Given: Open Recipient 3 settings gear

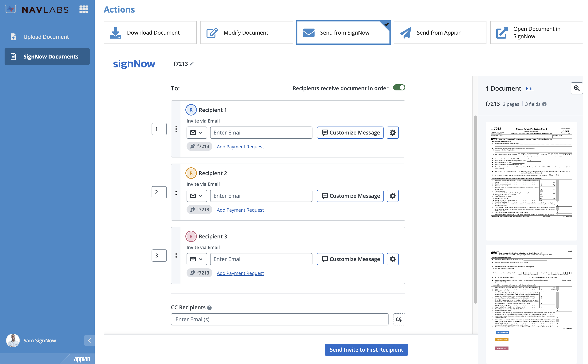Looking at the screenshot, I should pos(393,259).
